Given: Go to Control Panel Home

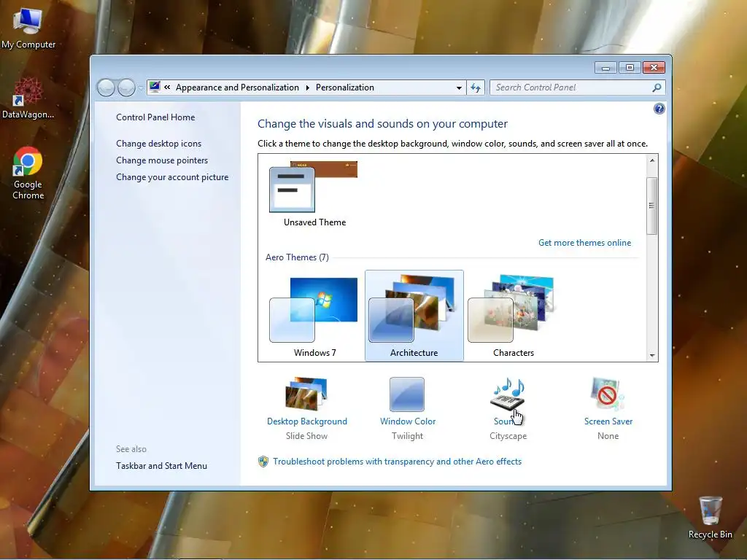Looking at the screenshot, I should [155, 117].
